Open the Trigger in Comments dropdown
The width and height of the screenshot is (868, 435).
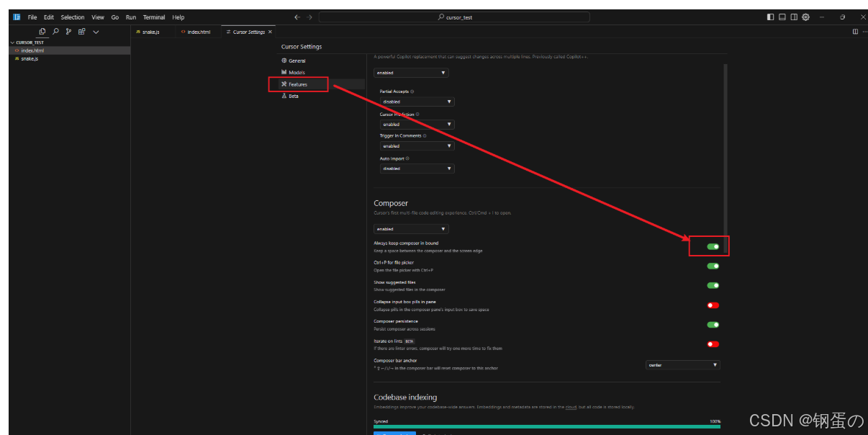(x=417, y=145)
